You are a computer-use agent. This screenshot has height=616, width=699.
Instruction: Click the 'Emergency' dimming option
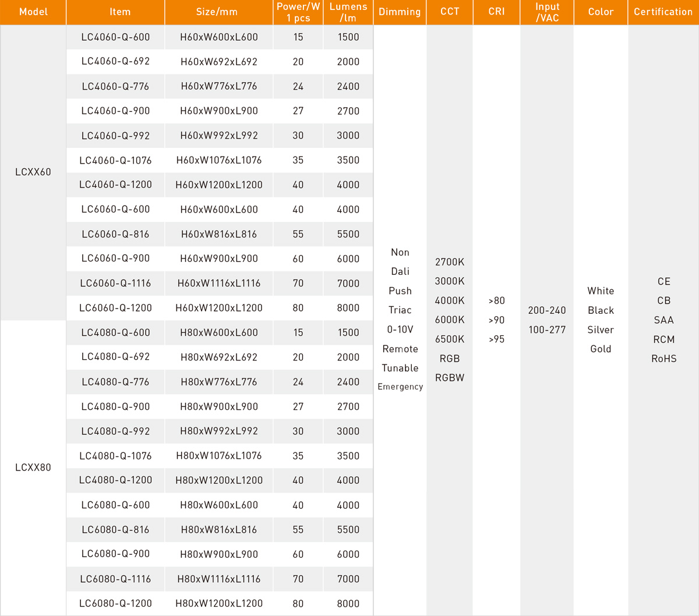tap(400, 387)
